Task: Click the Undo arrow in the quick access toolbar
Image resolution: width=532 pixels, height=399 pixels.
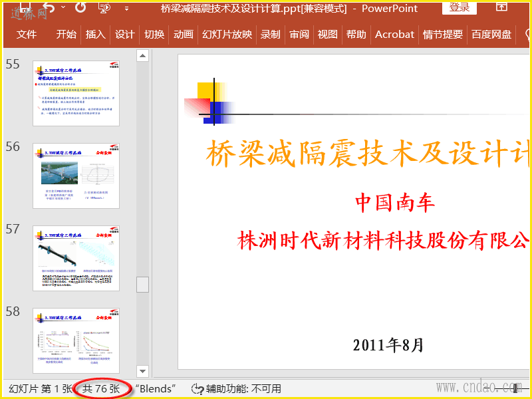Action: click(x=49, y=7)
